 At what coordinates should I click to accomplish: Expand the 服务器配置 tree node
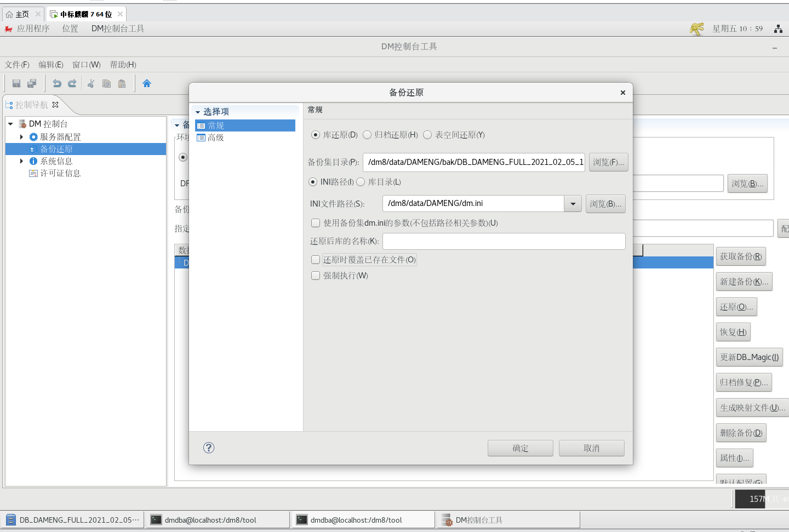[x=21, y=137]
